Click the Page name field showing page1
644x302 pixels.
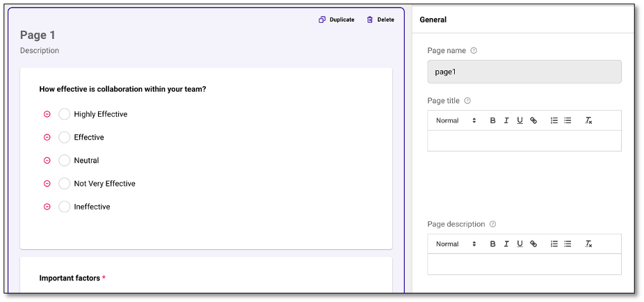(524, 72)
